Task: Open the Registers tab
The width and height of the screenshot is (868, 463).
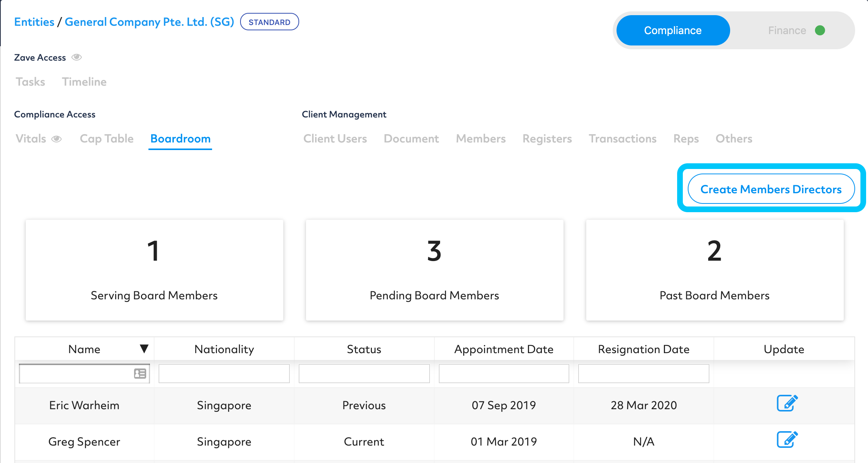Action: click(547, 139)
